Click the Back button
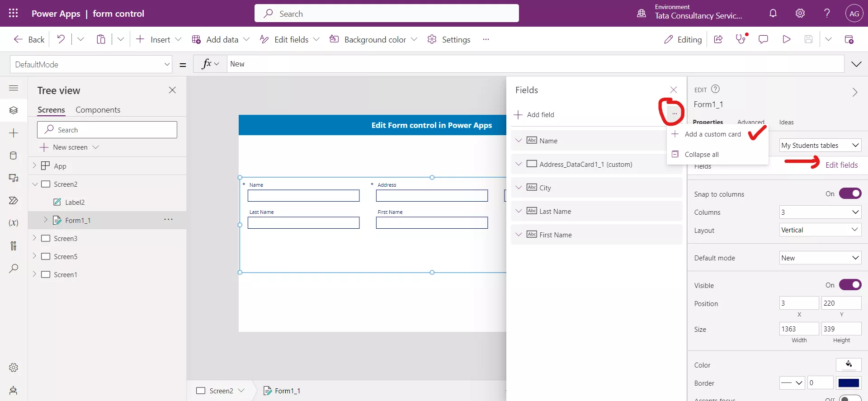This screenshot has height=401, width=868. click(x=29, y=39)
